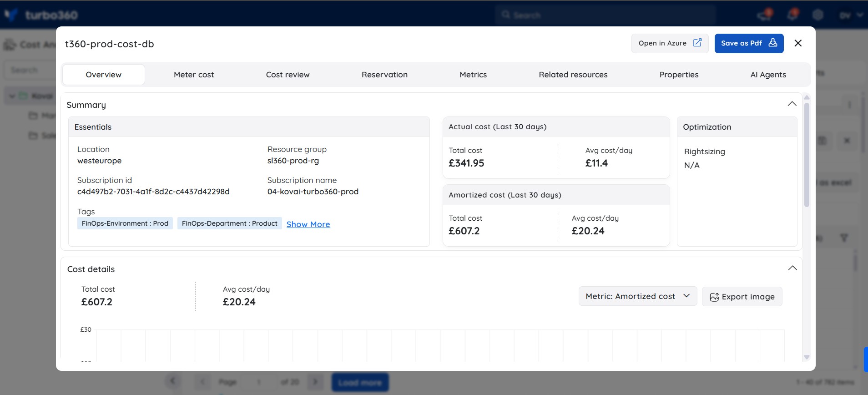Click £607.2 in the Amortized cost summary card

point(464,231)
